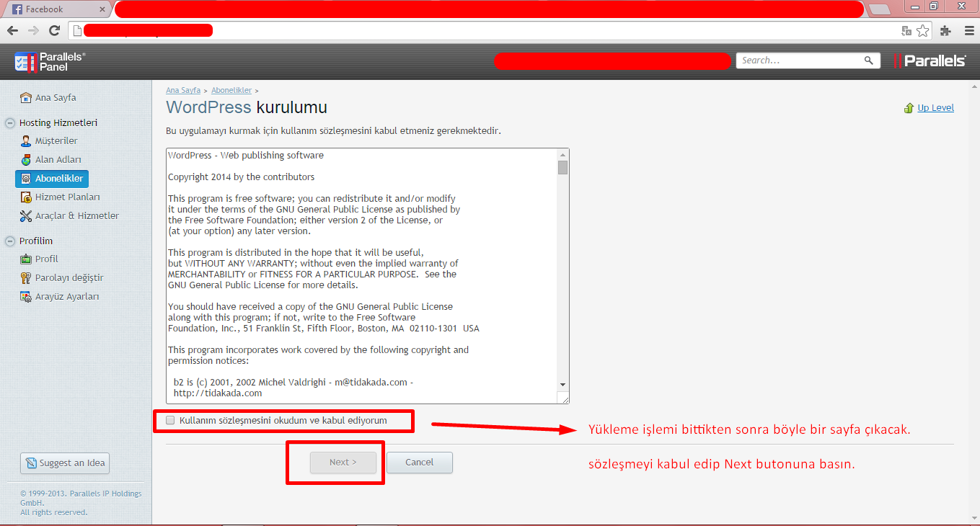Click the Parolayı değiştir keys icon
980x526 pixels.
27,278
